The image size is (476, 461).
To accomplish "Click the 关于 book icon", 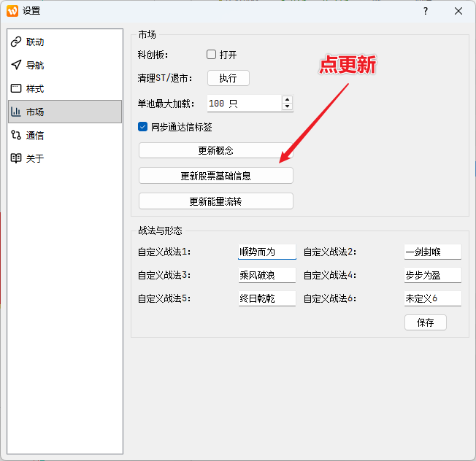I will click(x=16, y=158).
